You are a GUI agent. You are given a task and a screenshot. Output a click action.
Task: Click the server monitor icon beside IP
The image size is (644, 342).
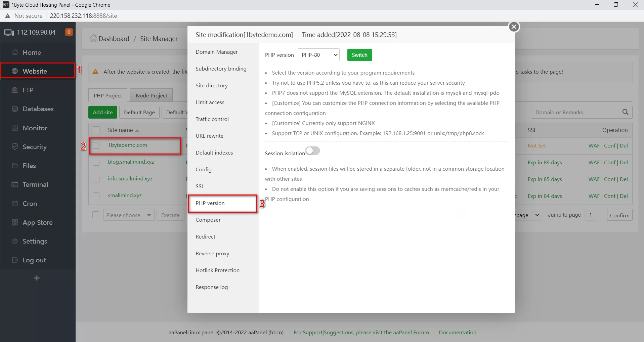point(9,33)
